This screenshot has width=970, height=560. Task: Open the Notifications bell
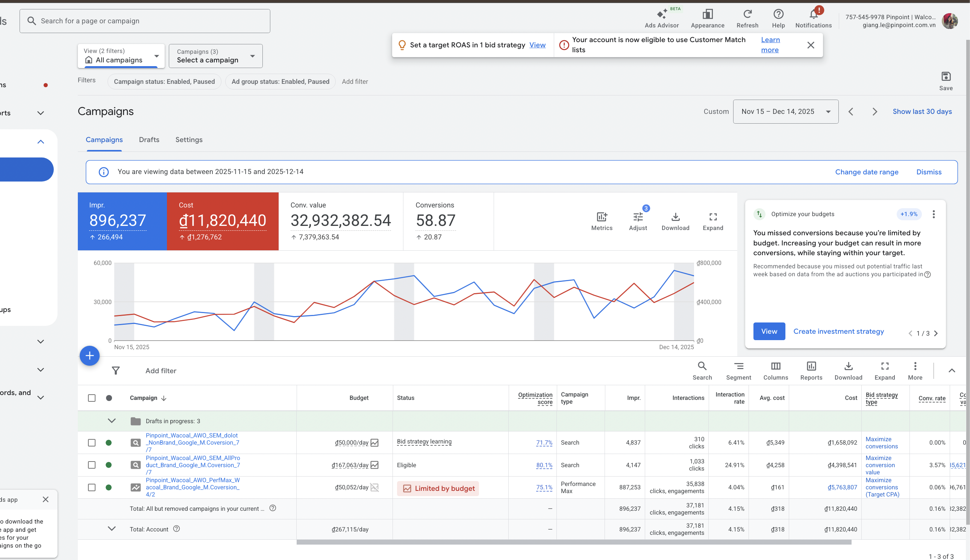pyautogui.click(x=813, y=15)
